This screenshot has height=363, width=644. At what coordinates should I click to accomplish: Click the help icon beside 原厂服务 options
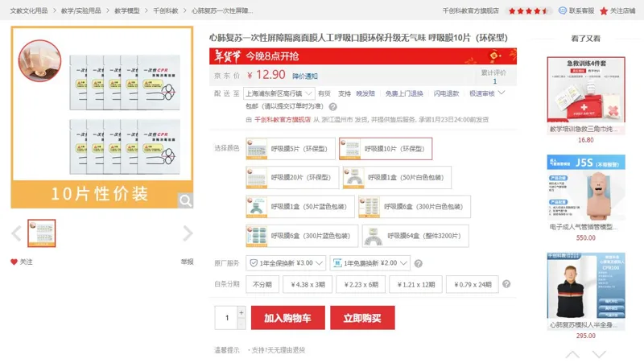(x=418, y=264)
